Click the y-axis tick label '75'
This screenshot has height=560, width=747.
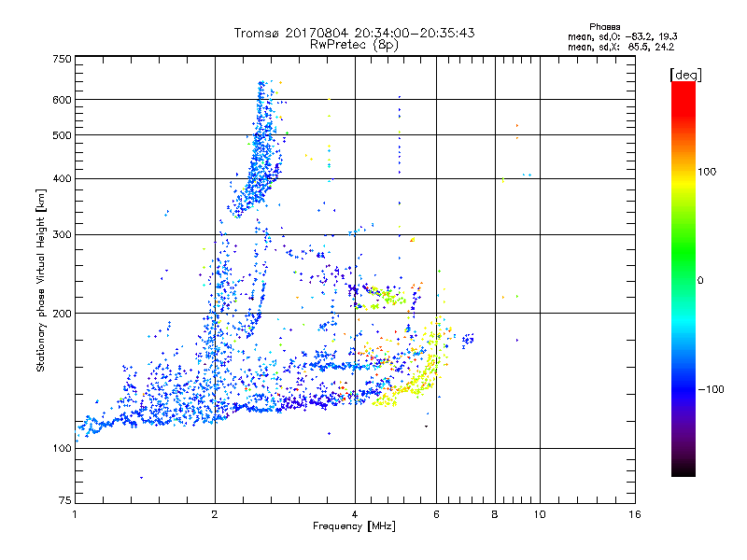pos(65,500)
